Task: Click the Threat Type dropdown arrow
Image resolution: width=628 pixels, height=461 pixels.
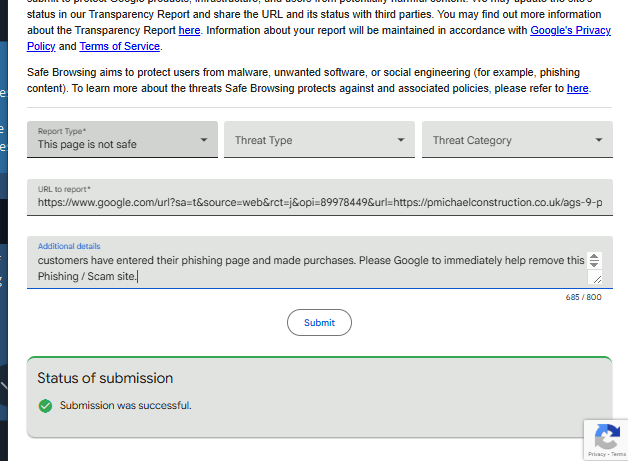Action: [401, 140]
